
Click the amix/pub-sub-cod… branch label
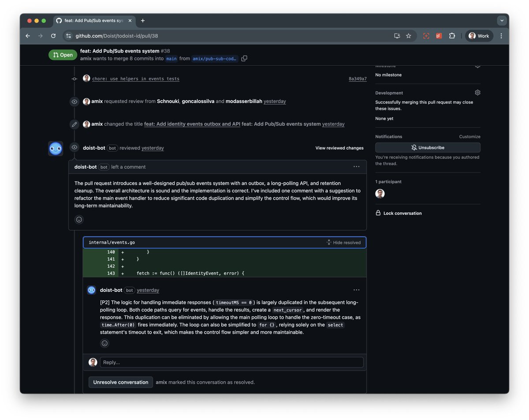(215, 59)
